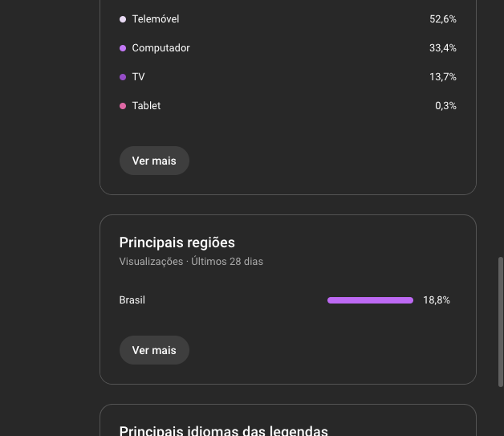
Task: Select the Telemóvel device label
Action: click(x=156, y=19)
